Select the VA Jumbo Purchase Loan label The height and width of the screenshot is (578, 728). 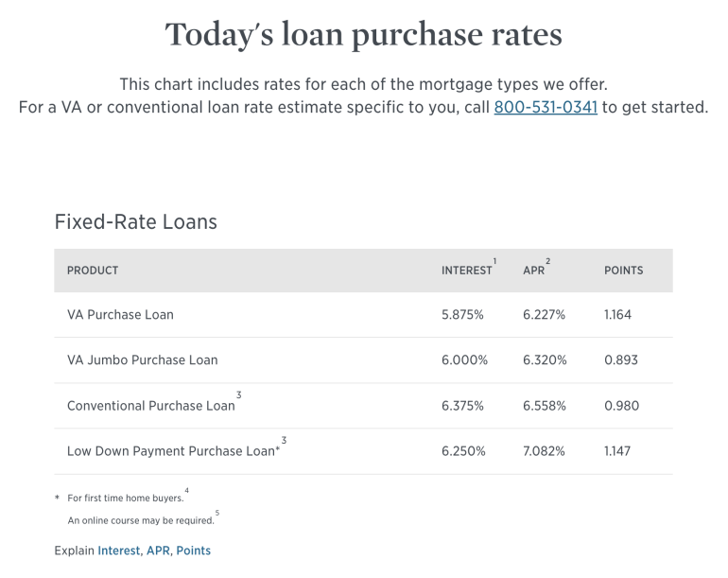(x=142, y=360)
